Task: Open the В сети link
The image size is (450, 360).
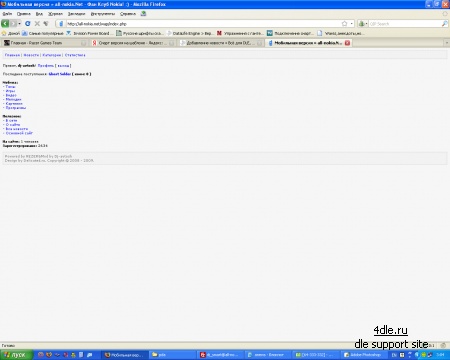Action: coord(11,120)
